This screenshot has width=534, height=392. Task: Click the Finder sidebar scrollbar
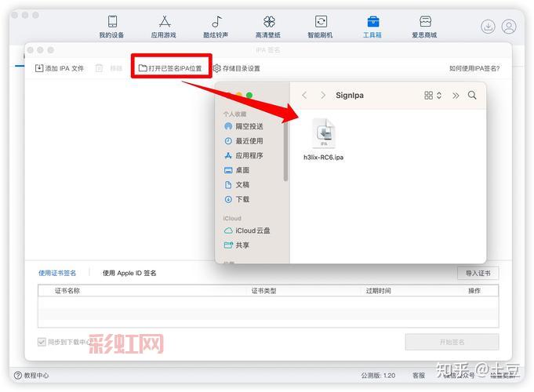(285, 150)
